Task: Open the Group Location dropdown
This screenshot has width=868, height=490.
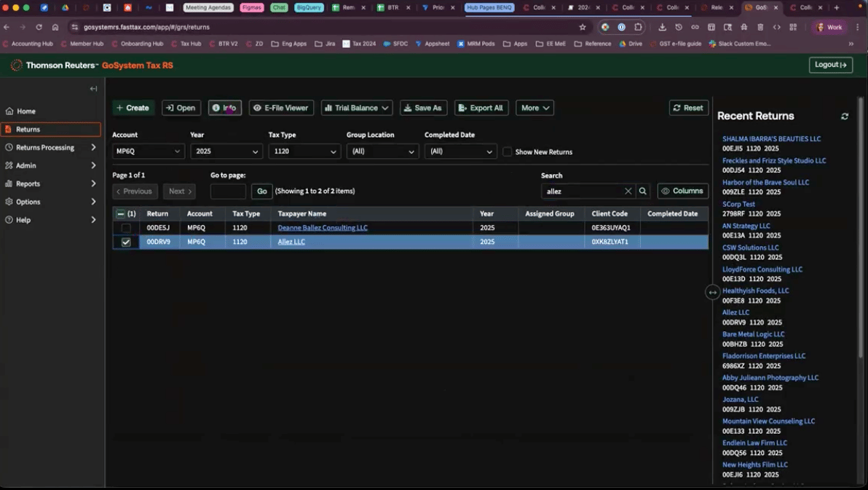Action: point(382,151)
